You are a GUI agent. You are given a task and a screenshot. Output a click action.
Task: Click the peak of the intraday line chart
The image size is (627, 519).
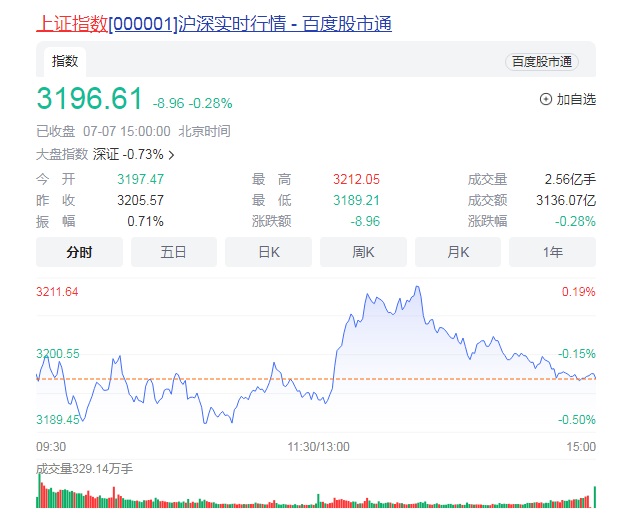coord(415,287)
